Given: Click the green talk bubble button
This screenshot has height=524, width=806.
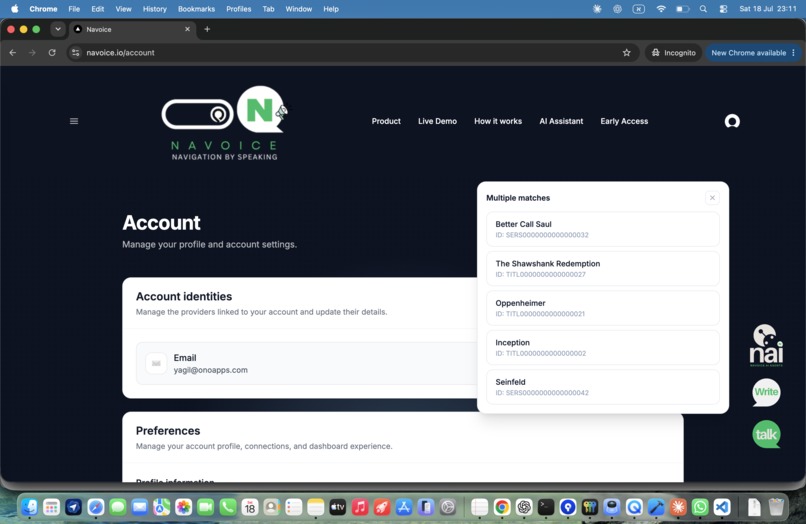Looking at the screenshot, I should [x=766, y=435].
